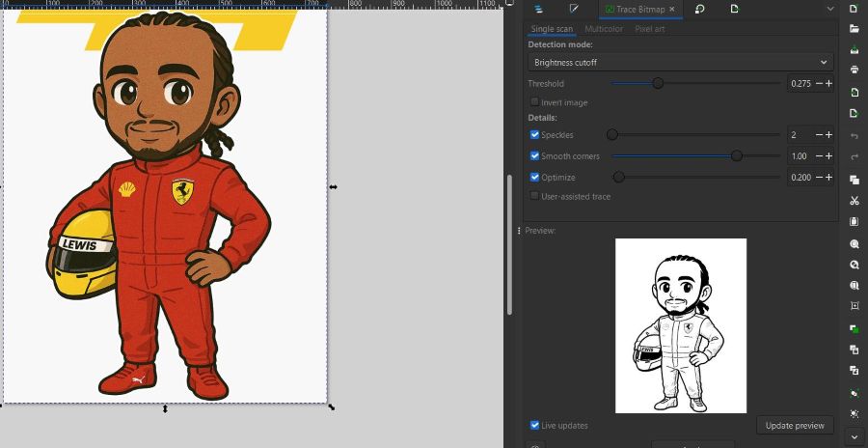Open the rotate-arrow dock tab icon
This screenshot has width=868, height=448.
pyautogui.click(x=699, y=9)
